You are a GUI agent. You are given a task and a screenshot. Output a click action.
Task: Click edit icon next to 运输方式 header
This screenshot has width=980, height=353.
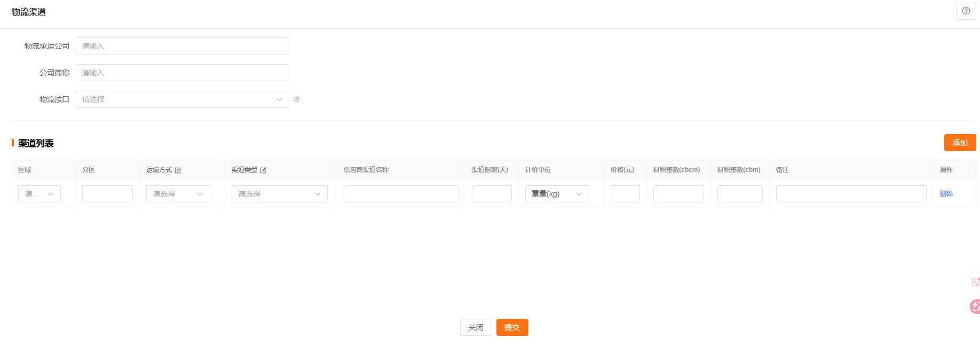tap(178, 170)
